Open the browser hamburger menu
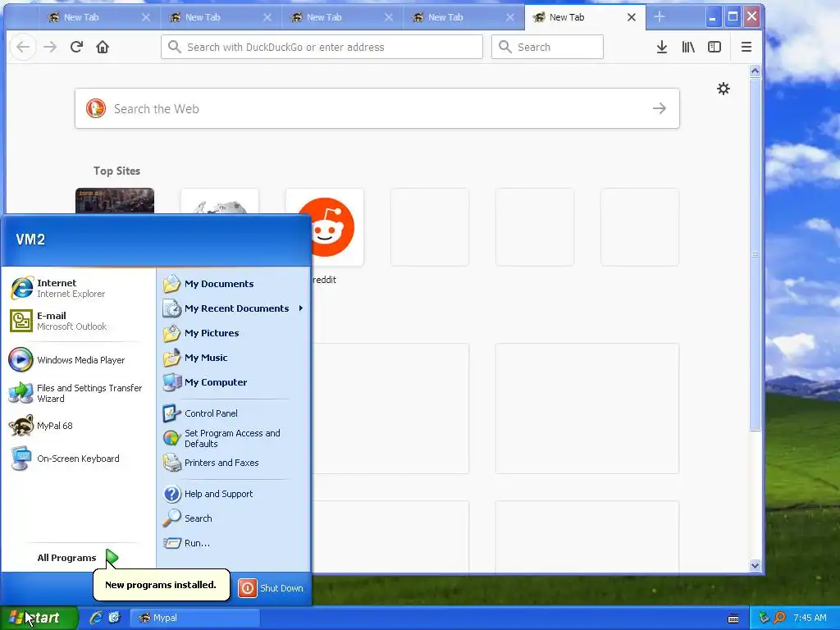Screen dimensions: 840x630 pyautogui.click(x=746, y=47)
